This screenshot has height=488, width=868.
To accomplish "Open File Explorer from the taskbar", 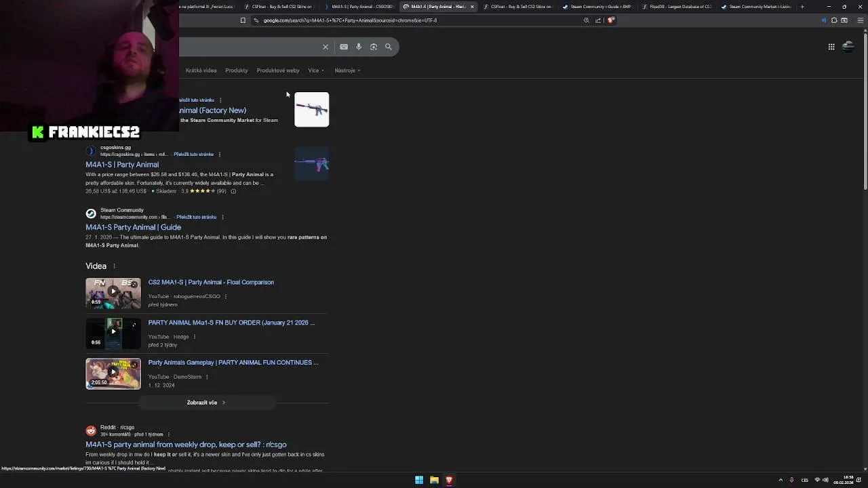I will point(434,480).
